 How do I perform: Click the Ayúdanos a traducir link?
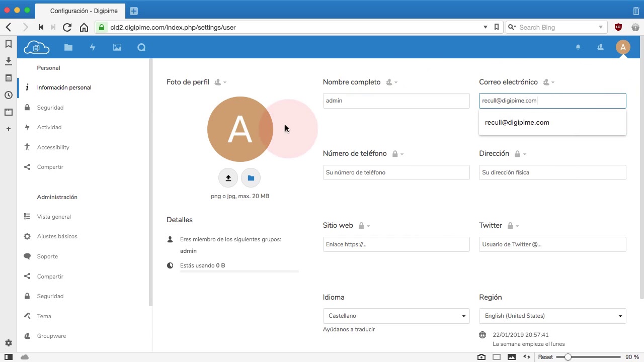[349, 329]
